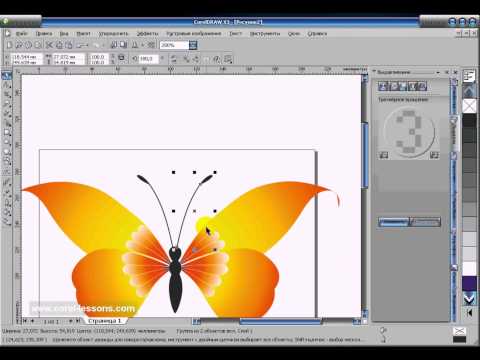Pick the black swatch in palette
This screenshot has height=360, width=480.
[x=469, y=120]
